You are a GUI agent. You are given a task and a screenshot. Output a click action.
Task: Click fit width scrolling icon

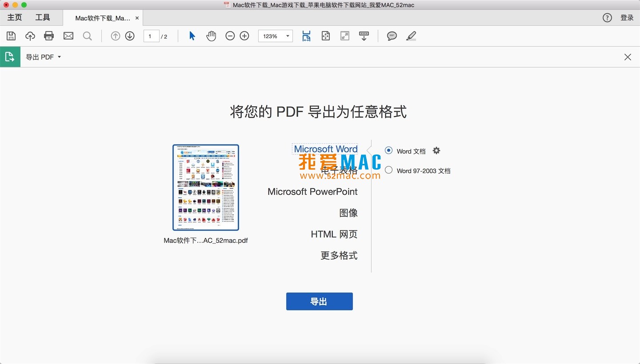click(x=306, y=36)
